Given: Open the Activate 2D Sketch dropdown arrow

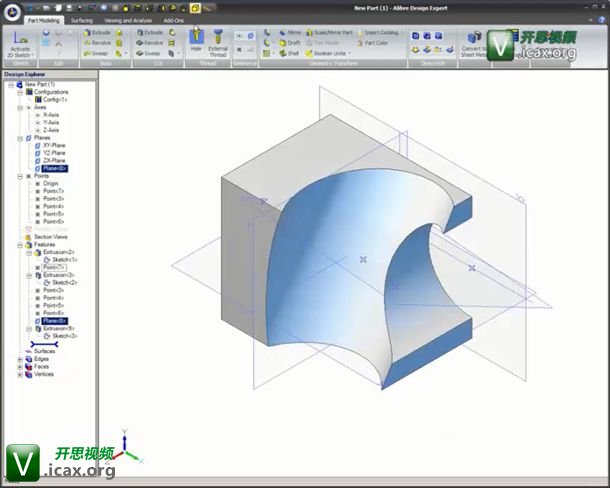Looking at the screenshot, I should 33,55.
